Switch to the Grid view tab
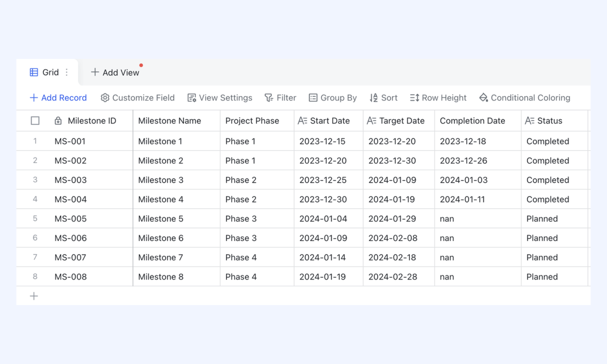The height and width of the screenshot is (364, 607). [x=47, y=72]
